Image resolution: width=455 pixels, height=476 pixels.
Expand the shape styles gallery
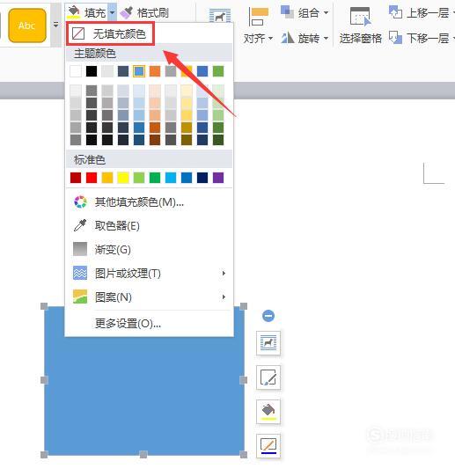point(55,25)
